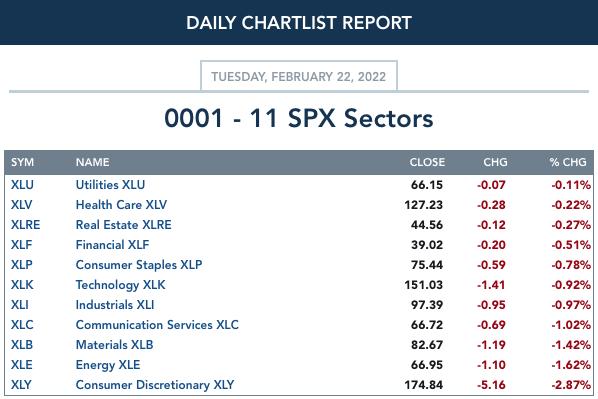Screen dimensions: 598x399
Task: Open Consumer Staples XLP link
Action: pyautogui.click(x=139, y=265)
